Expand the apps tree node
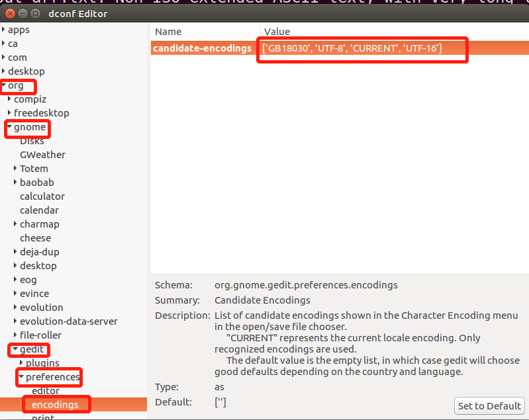 (x=3, y=30)
